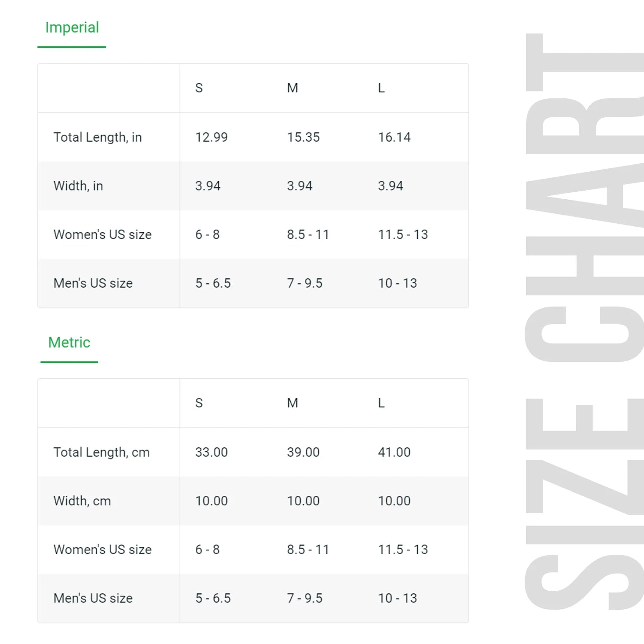This screenshot has width=644, height=644.
Task: Select the Imperial Women's US size label
Action: pyautogui.click(x=103, y=234)
